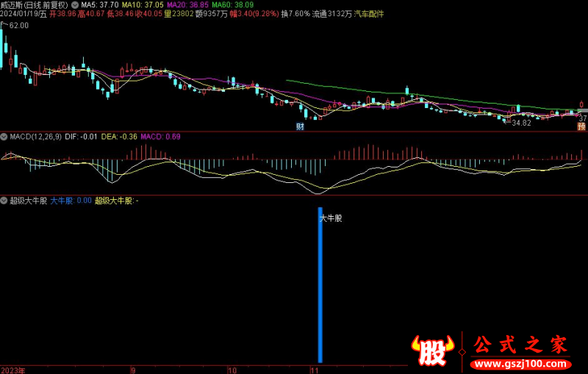This screenshot has width=588, height=374.
Task: Select the MA20: 36.85 indicator value
Action: [187, 5]
